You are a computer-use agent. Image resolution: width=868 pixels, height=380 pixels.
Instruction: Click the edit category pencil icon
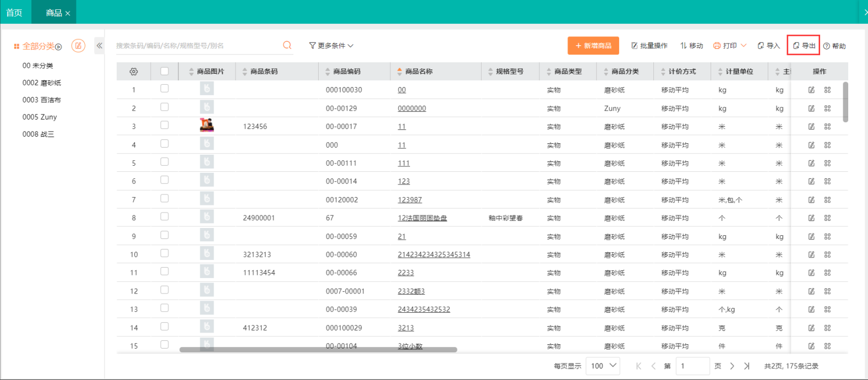78,46
